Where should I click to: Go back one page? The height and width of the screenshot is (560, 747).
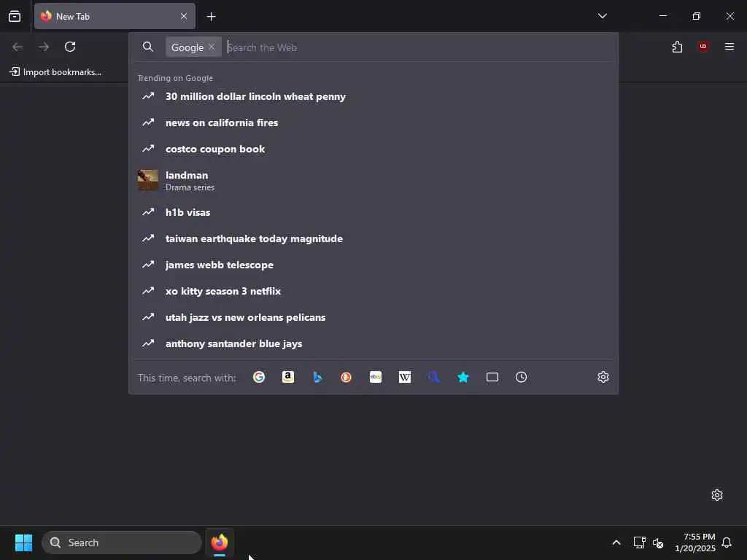coord(18,47)
